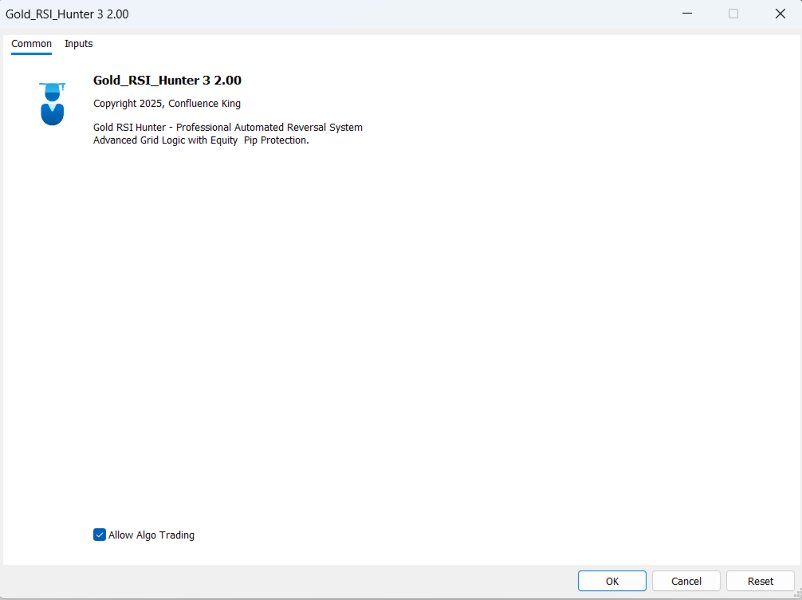The image size is (802, 600).
Task: Click the Advanced Grid Logic description line
Action: (201, 140)
